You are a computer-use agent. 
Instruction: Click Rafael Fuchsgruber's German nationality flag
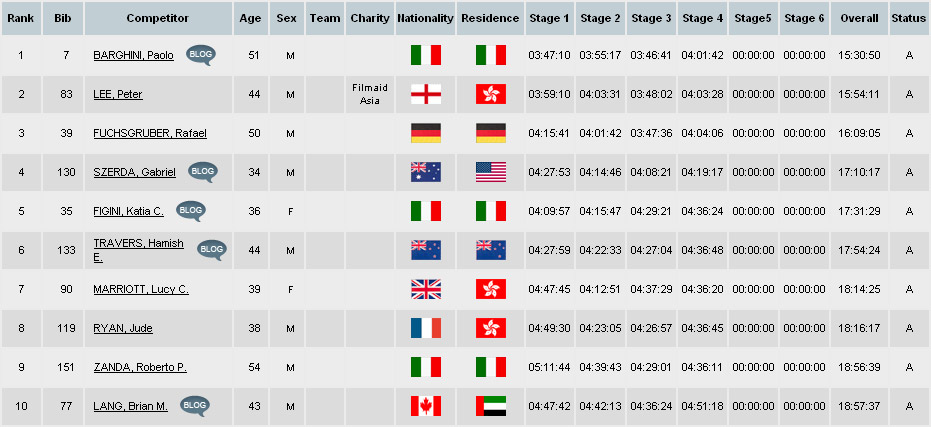pos(426,133)
